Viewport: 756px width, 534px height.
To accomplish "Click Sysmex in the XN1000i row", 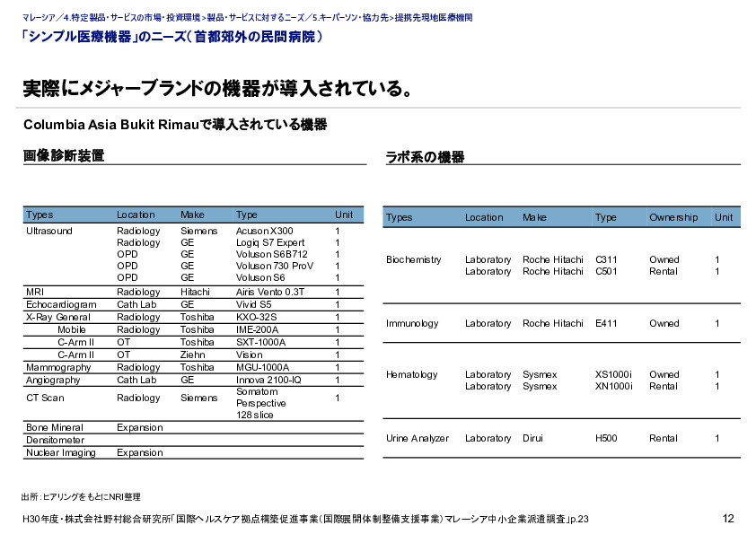I will 540,386.
